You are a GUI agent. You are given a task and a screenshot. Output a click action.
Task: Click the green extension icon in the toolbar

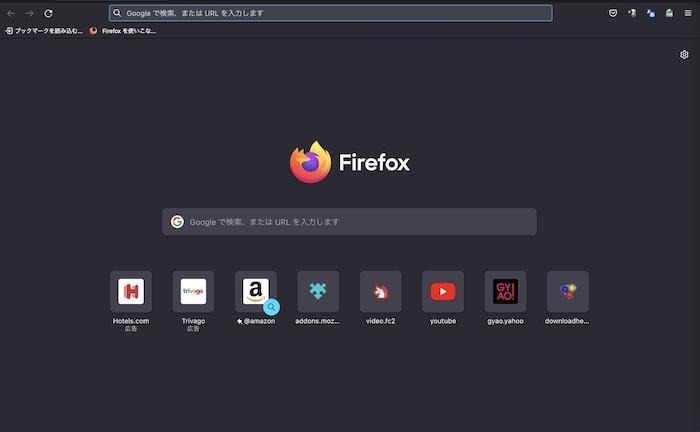tap(669, 13)
